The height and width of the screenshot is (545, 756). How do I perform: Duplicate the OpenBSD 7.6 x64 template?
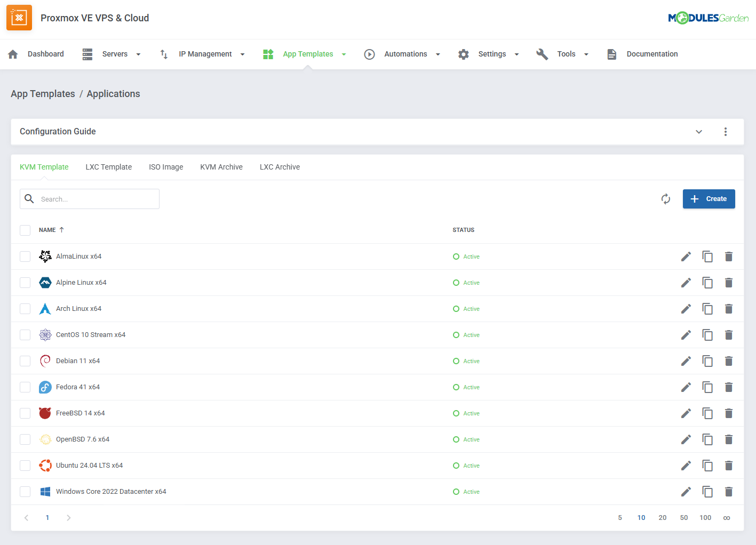[x=707, y=439]
